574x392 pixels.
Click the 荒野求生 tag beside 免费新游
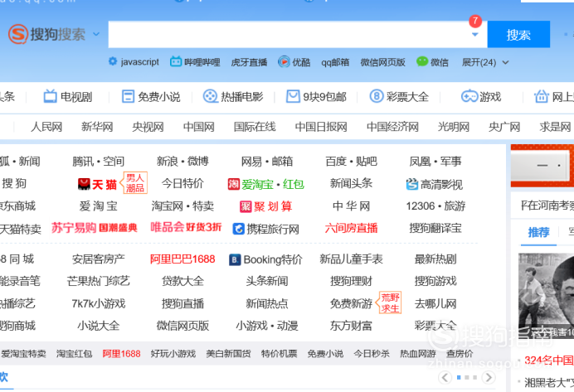tap(390, 302)
